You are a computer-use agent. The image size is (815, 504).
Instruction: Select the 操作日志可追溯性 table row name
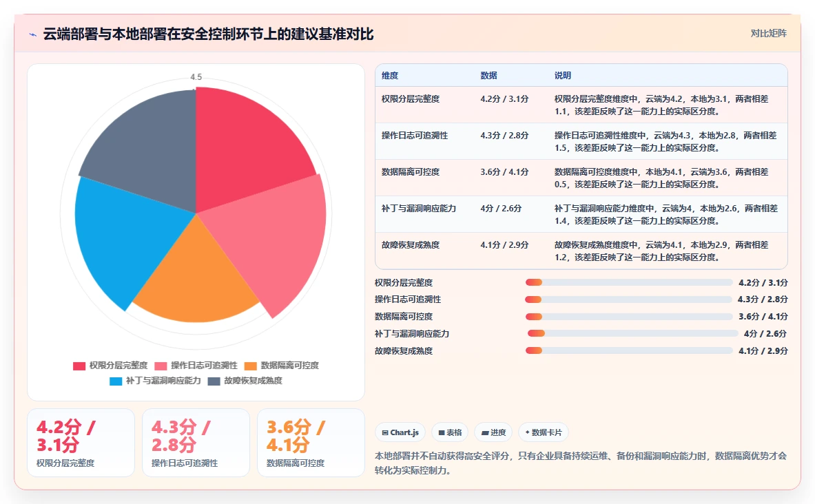pyautogui.click(x=415, y=135)
